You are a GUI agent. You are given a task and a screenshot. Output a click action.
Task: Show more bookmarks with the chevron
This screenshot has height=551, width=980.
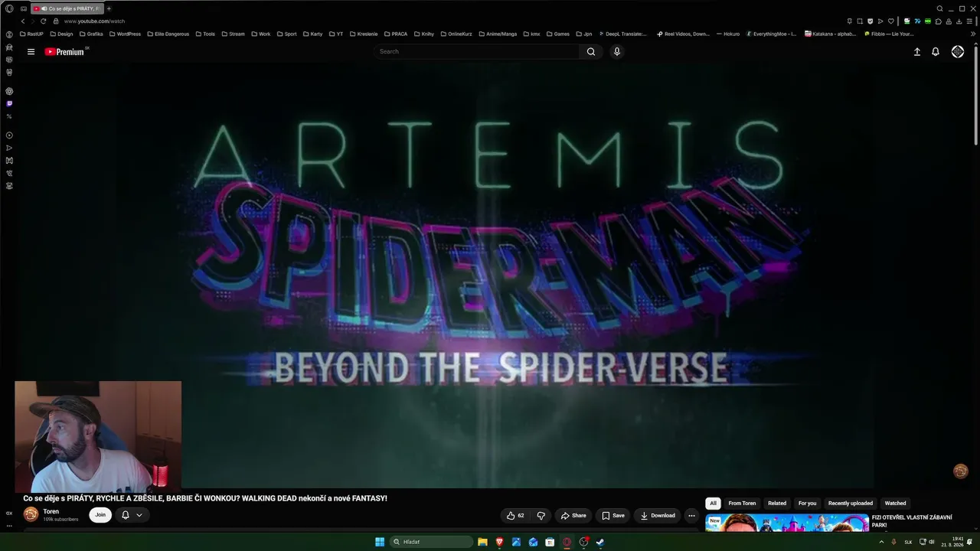click(x=973, y=34)
